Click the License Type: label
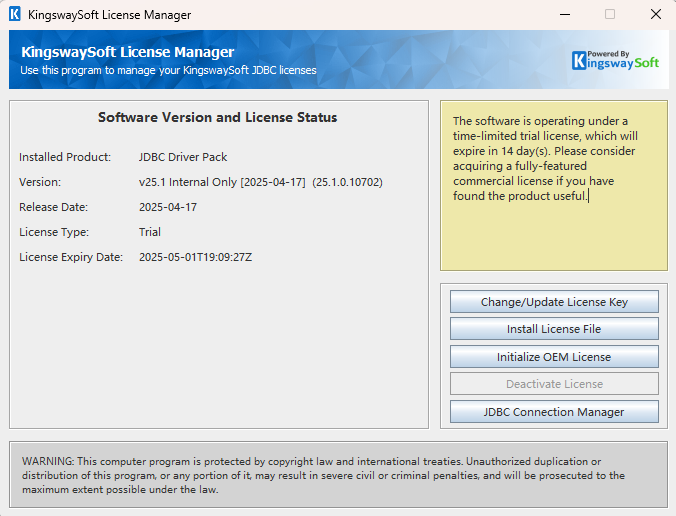The width and height of the screenshot is (676, 516). click(54, 232)
